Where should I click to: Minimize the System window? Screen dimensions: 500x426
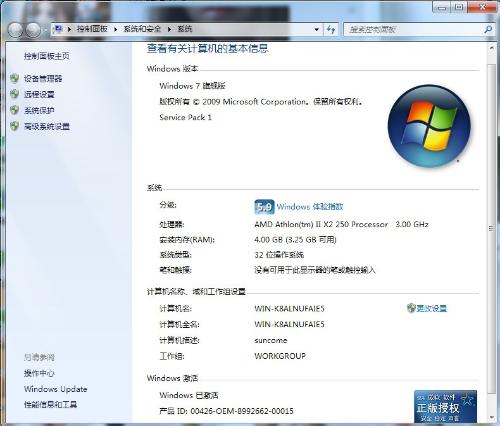pos(442,7)
